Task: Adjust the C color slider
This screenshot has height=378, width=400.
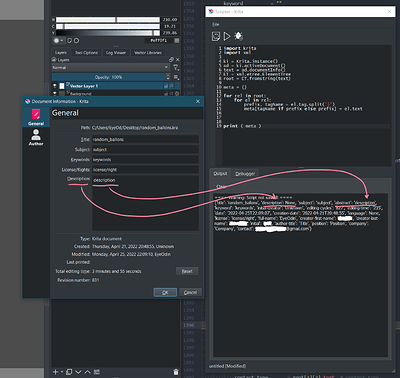Action: (108, 26)
